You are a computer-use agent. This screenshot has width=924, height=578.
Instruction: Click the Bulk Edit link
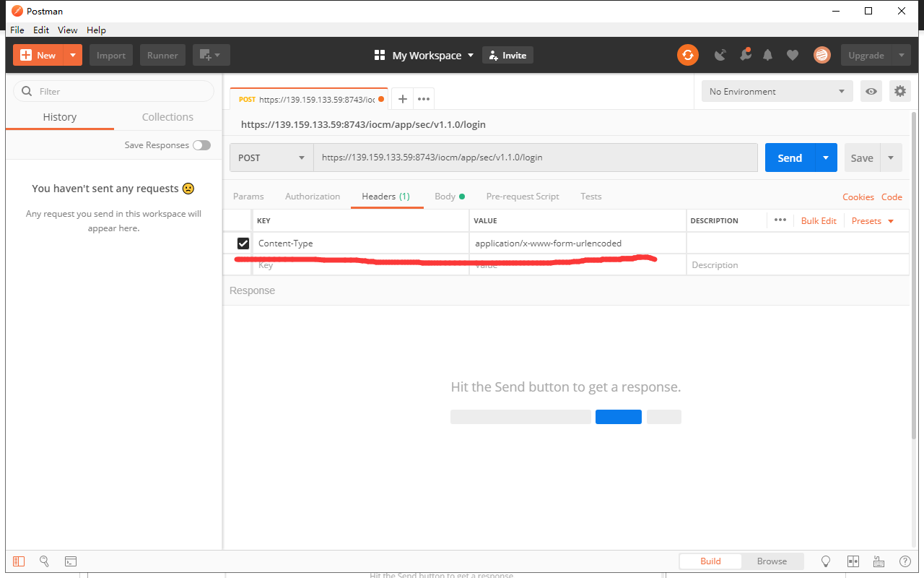pos(819,220)
